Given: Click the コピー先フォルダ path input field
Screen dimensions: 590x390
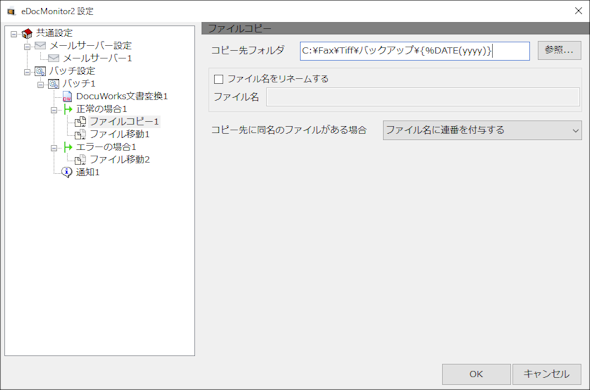Looking at the screenshot, I should [x=415, y=51].
